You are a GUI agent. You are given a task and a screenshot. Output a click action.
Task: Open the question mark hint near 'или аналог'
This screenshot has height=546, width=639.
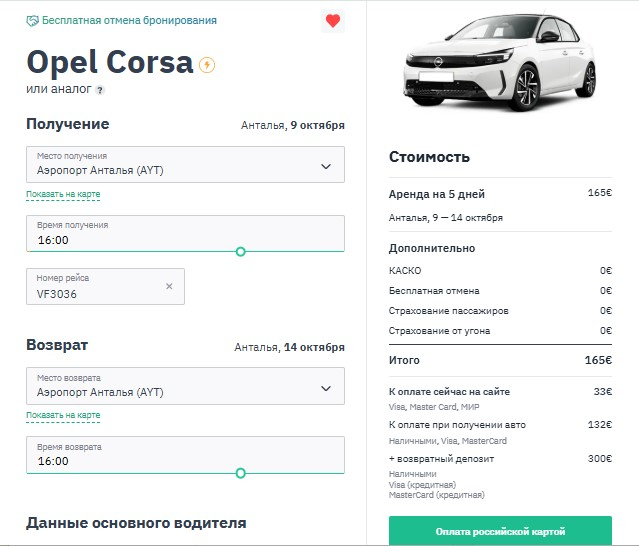(x=100, y=90)
